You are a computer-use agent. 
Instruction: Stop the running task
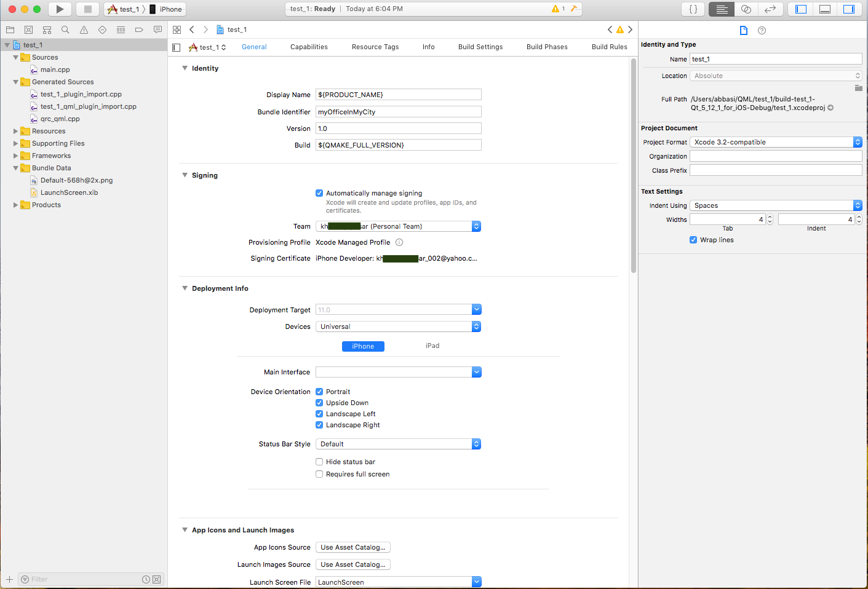click(88, 9)
